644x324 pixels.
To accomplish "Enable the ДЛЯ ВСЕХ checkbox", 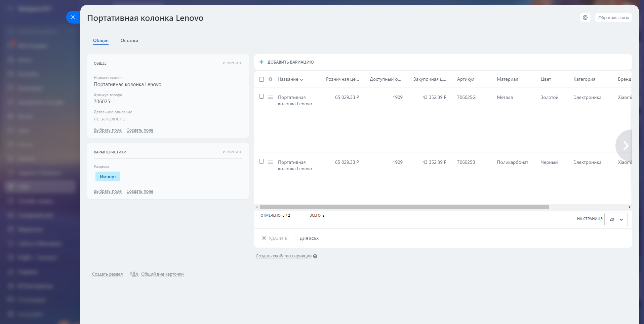I will point(296,238).
